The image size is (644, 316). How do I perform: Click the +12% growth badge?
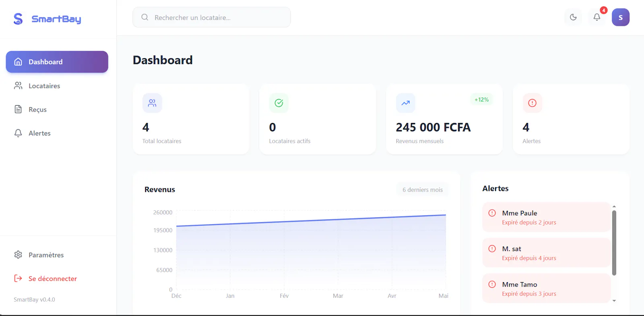pos(481,100)
